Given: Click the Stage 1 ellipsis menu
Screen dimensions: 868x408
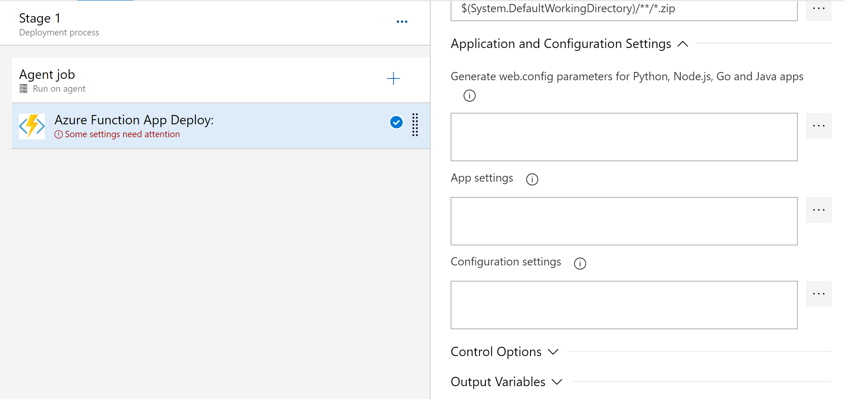Looking at the screenshot, I should [x=402, y=20].
